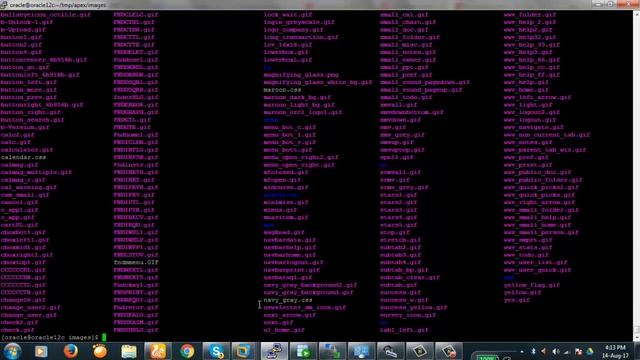This screenshot has width=640, height=360.
Task: Click the calendar.css file name
Action: [23, 157]
